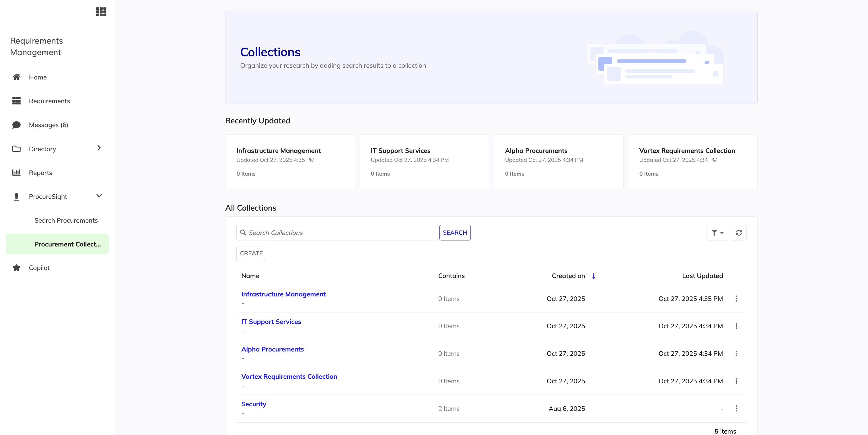
Task: Refresh the collections list
Action: click(x=738, y=233)
